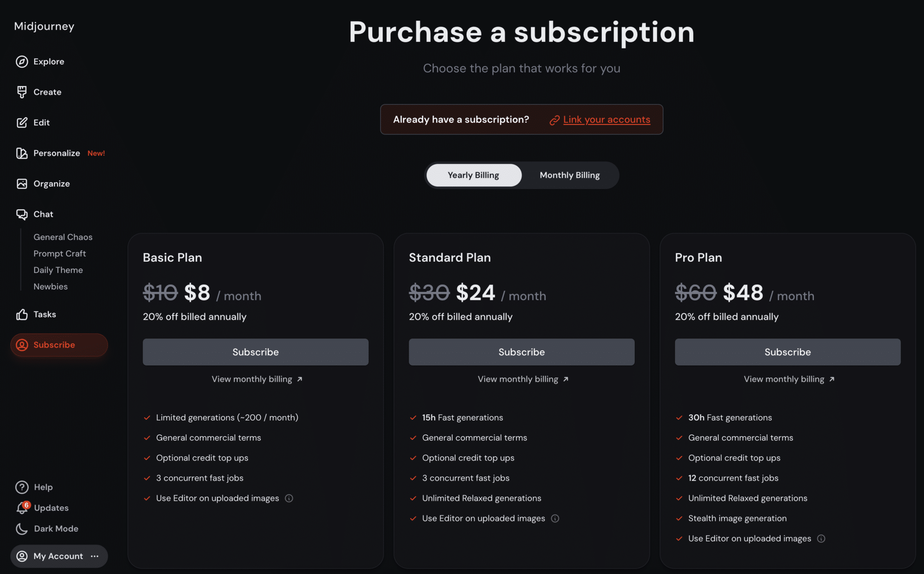Click Link your accounts
Image resolution: width=924 pixels, height=574 pixels.
[606, 120]
